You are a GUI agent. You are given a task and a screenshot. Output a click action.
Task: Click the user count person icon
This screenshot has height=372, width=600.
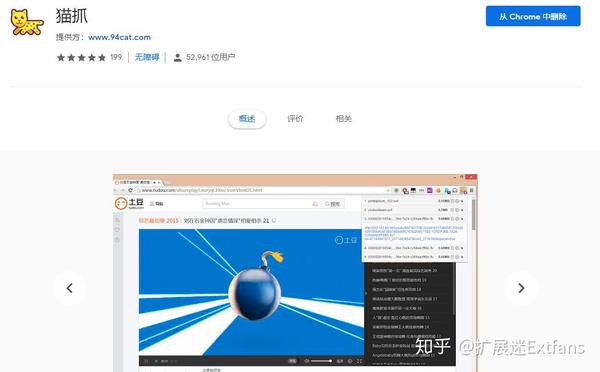tap(177, 58)
